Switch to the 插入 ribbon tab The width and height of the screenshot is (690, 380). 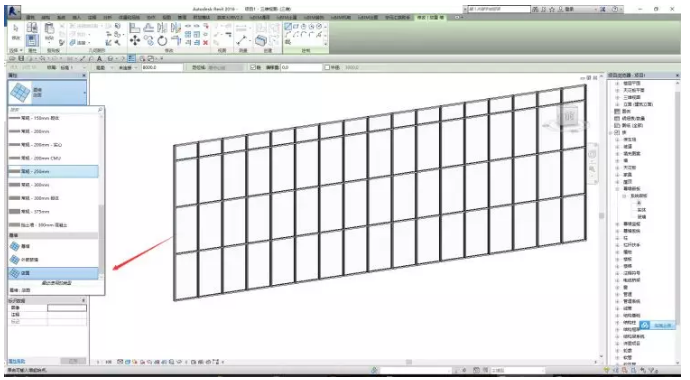click(77, 18)
